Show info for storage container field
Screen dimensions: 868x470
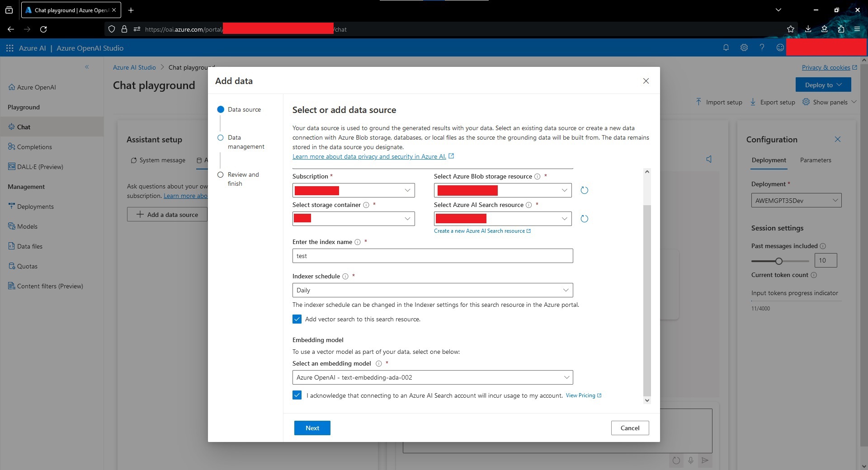[x=366, y=205]
